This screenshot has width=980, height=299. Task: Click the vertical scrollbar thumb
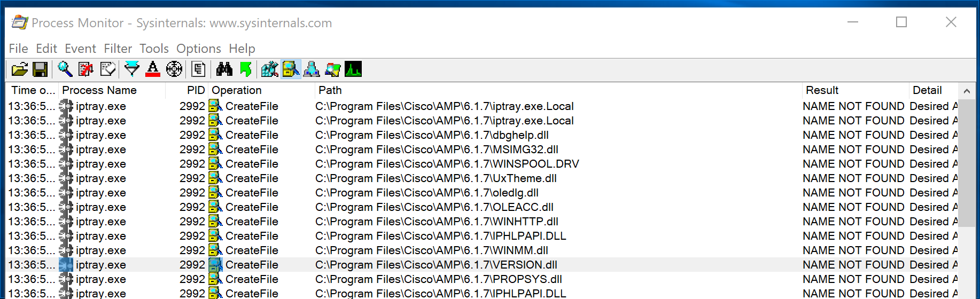967,162
